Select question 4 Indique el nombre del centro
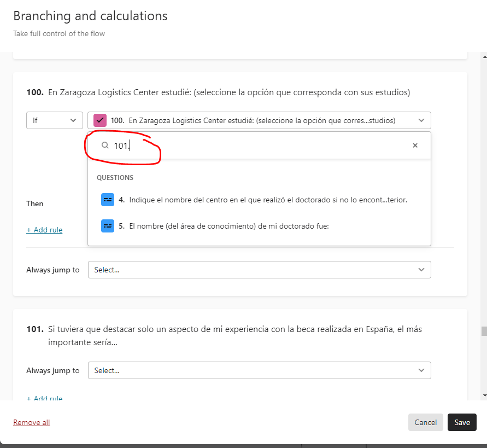The height and width of the screenshot is (448, 487). pyautogui.click(x=259, y=200)
